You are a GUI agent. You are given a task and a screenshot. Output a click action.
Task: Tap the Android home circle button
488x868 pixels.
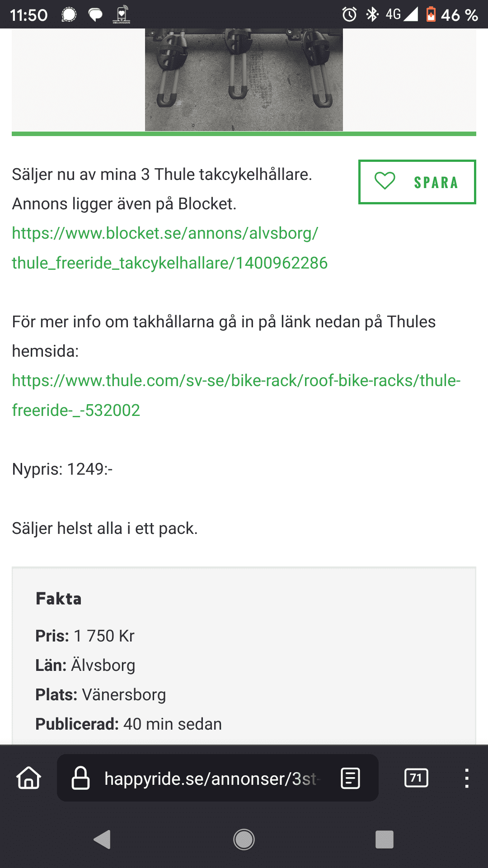tap(244, 840)
